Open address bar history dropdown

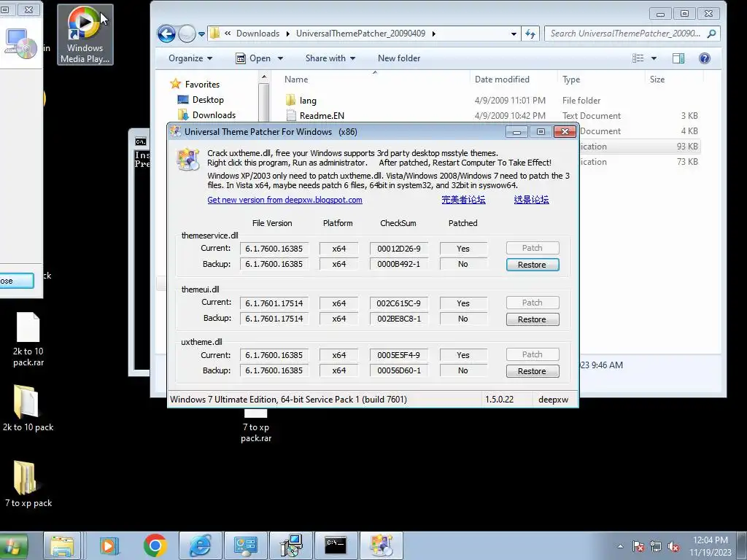[513, 34]
